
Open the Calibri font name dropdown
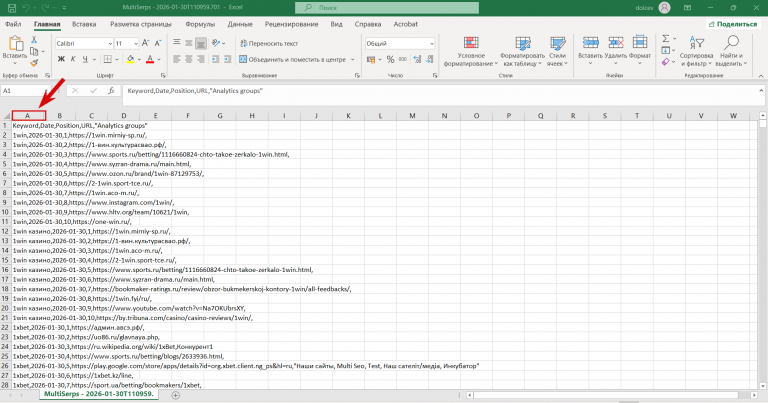pos(110,44)
